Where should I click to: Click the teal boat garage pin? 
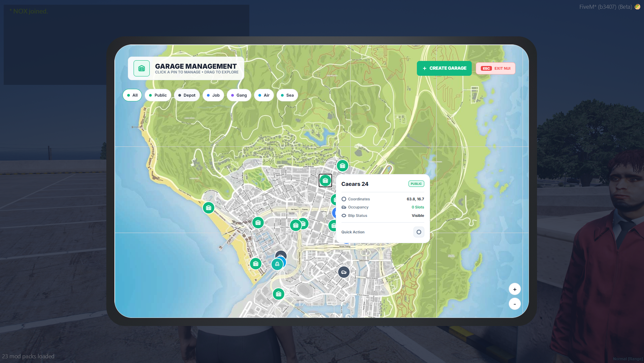(x=277, y=264)
